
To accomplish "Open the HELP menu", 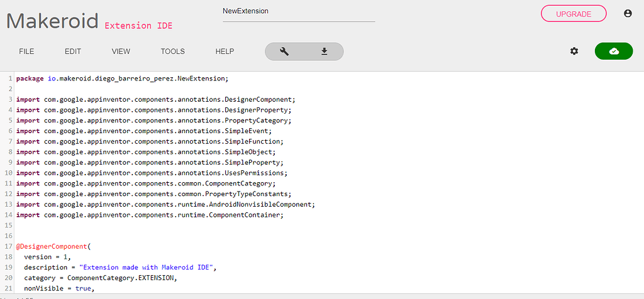I will click(225, 52).
